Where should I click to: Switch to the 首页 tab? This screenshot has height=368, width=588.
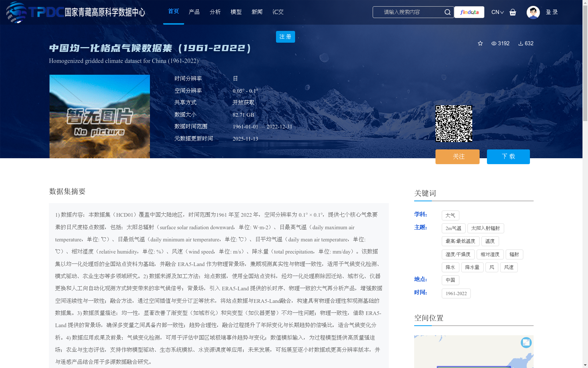(173, 11)
